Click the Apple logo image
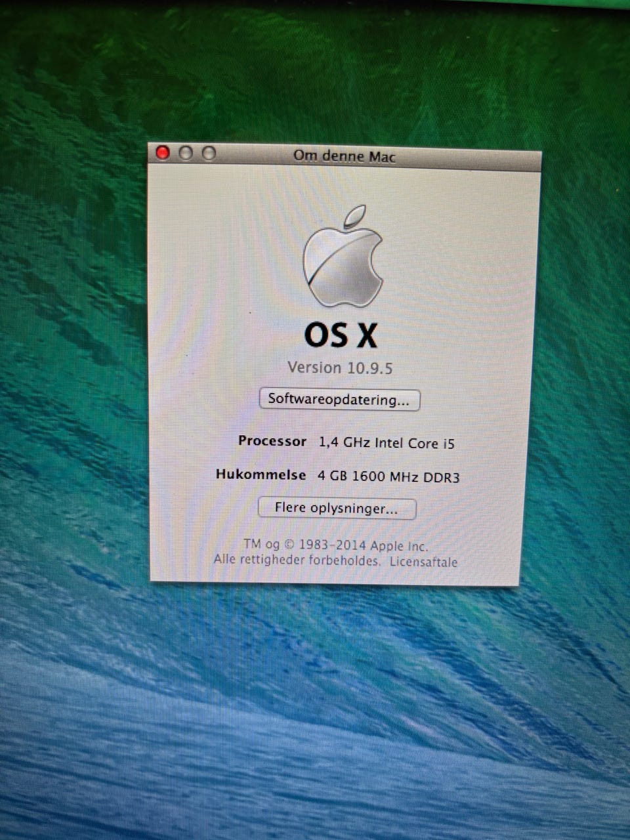 pos(343,257)
